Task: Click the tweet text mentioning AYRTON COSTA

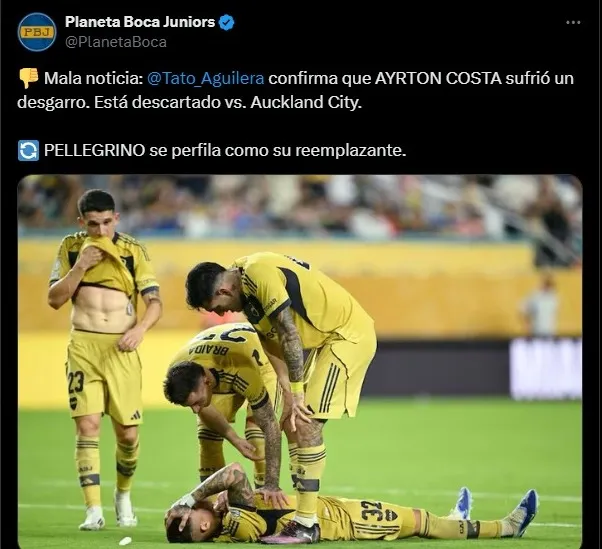Action: [x=295, y=90]
